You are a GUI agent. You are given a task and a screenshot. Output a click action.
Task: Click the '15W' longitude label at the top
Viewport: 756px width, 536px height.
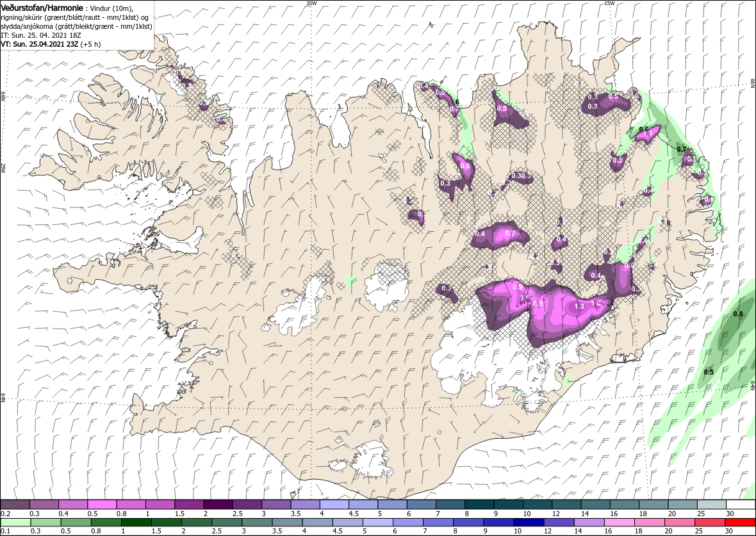[609, 3]
